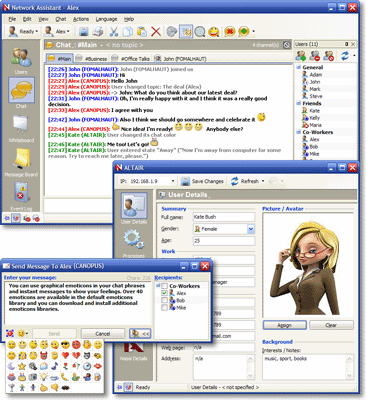
Task: Pick the music note emoticon
Action: 55,366
